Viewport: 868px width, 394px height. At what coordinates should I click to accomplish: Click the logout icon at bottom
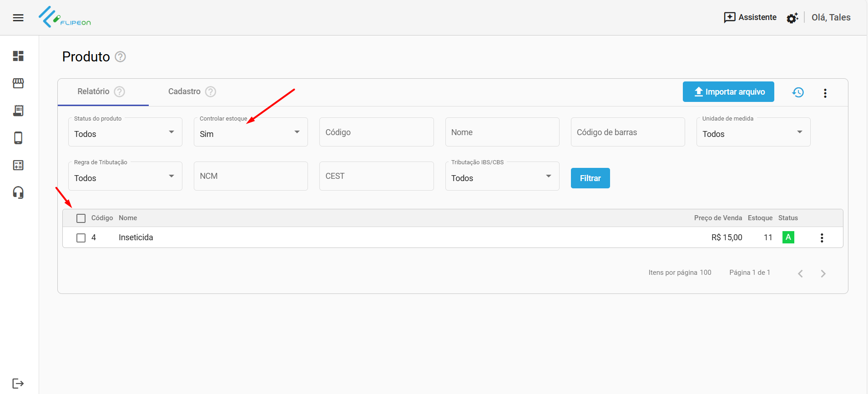pos(18,384)
